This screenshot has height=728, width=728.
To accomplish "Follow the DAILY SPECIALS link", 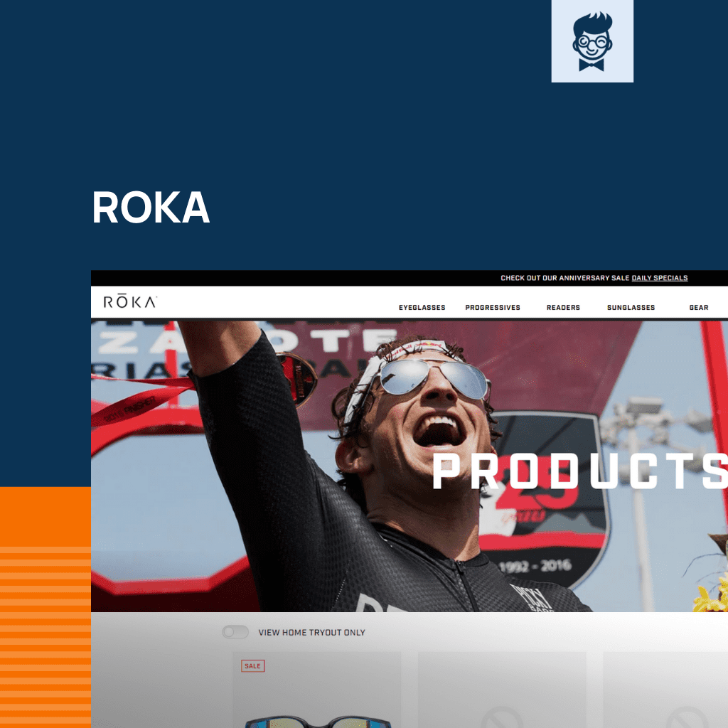I will (659, 278).
